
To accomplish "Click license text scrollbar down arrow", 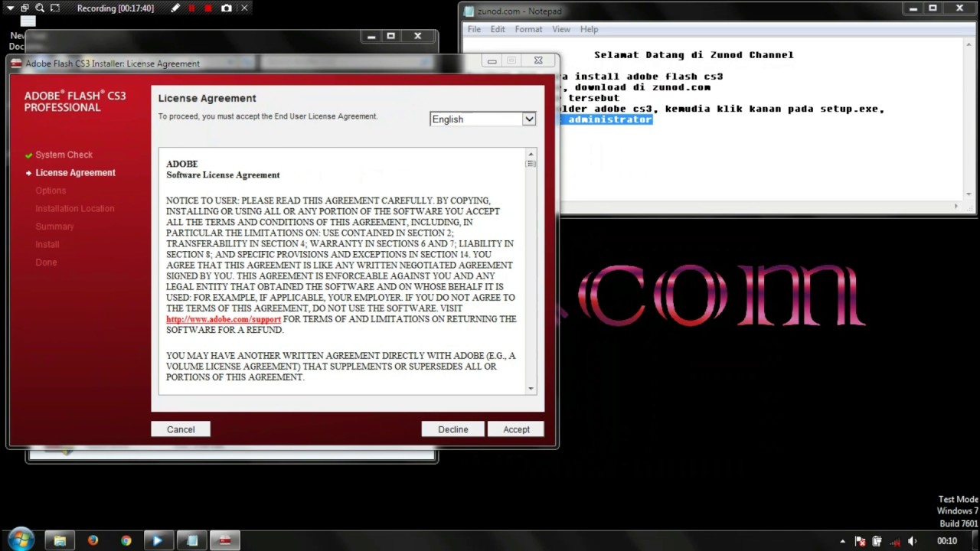I will [531, 389].
